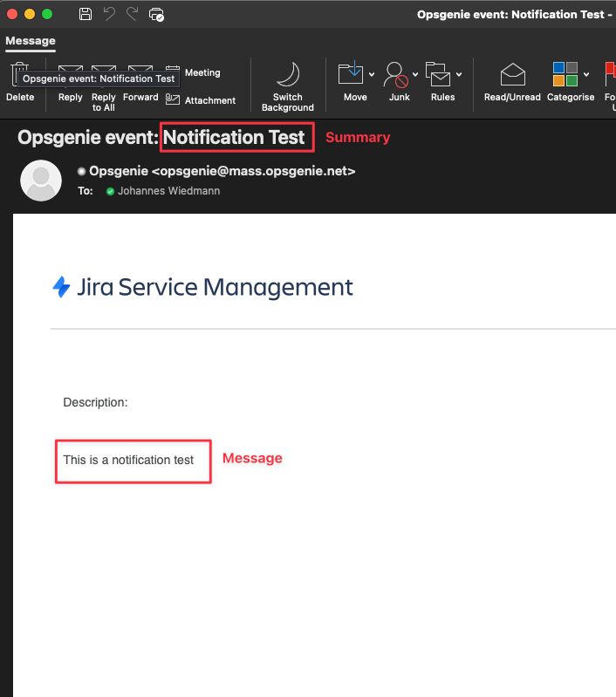Click the grey status dot beside Opsgenie

click(x=81, y=171)
